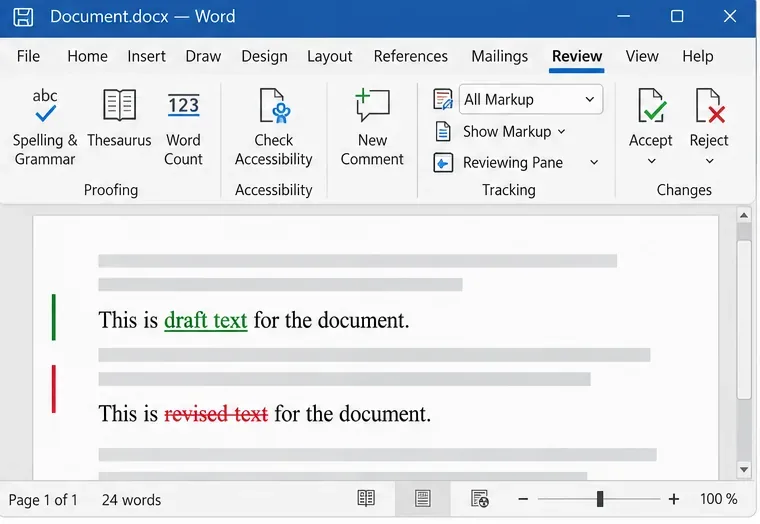This screenshot has height=524, width=760.
Task: Switch to the Mailings tab
Action: tap(500, 56)
